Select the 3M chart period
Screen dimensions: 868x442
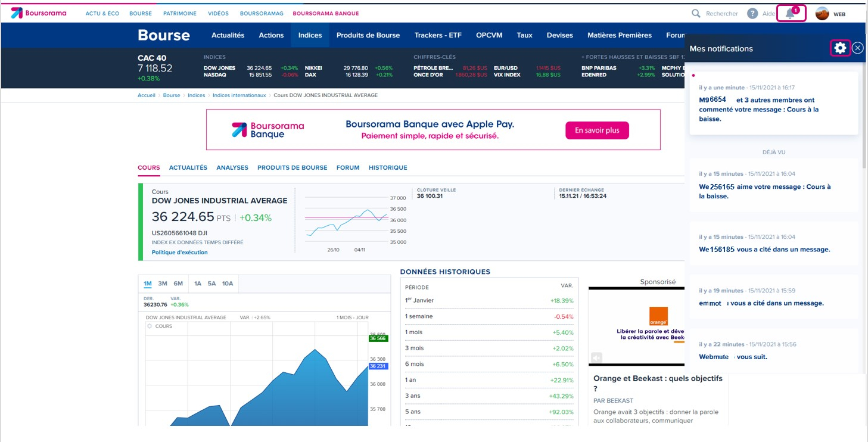point(163,284)
